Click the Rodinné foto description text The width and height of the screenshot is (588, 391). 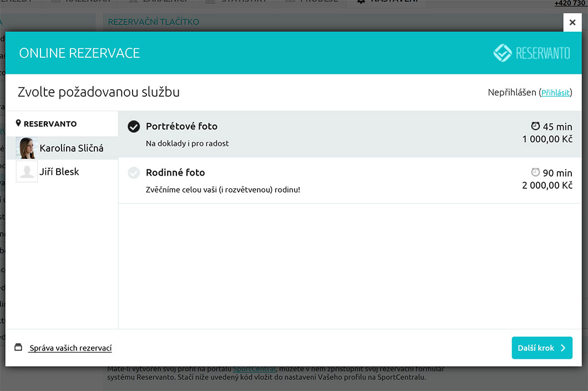222,189
